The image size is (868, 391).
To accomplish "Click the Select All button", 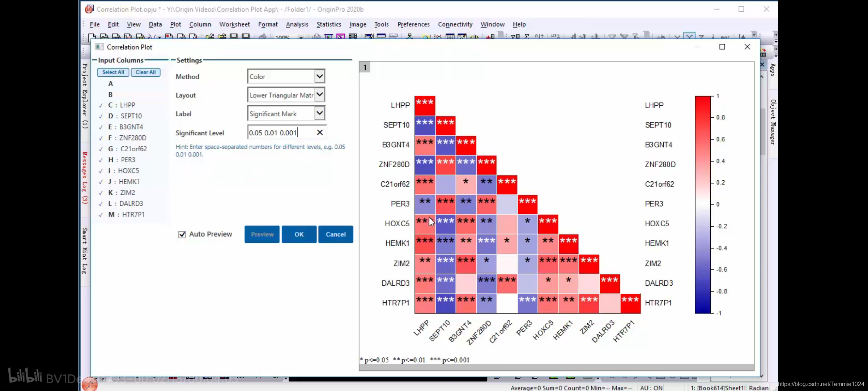I will point(113,72).
